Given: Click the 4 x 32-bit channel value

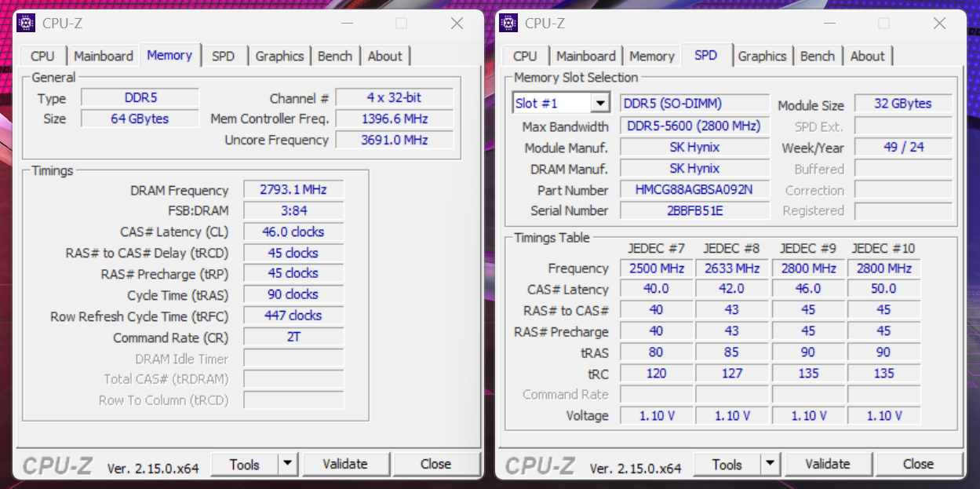Looking at the screenshot, I should click(395, 97).
